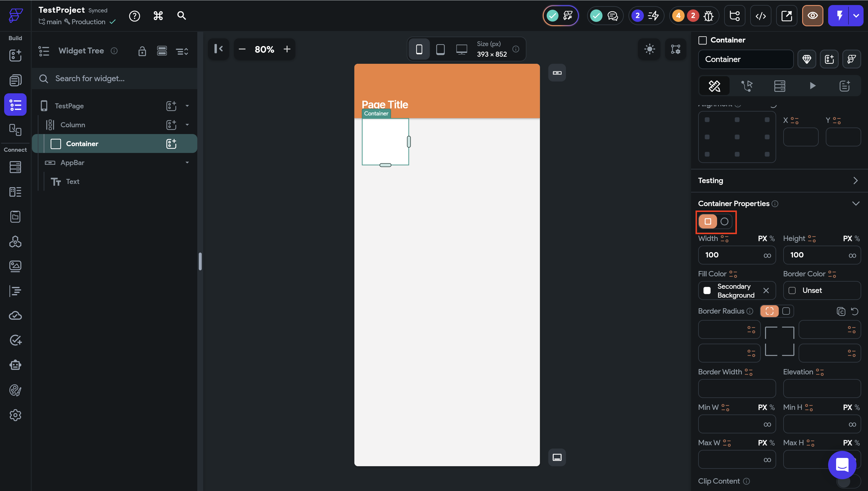Open the Backend Query tab
The width and height of the screenshot is (868, 491).
click(779, 86)
